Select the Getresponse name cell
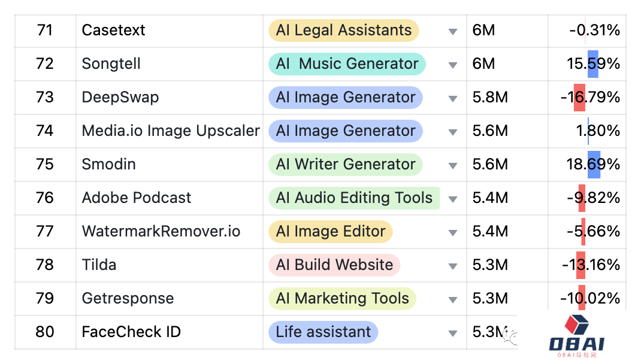 170,299
